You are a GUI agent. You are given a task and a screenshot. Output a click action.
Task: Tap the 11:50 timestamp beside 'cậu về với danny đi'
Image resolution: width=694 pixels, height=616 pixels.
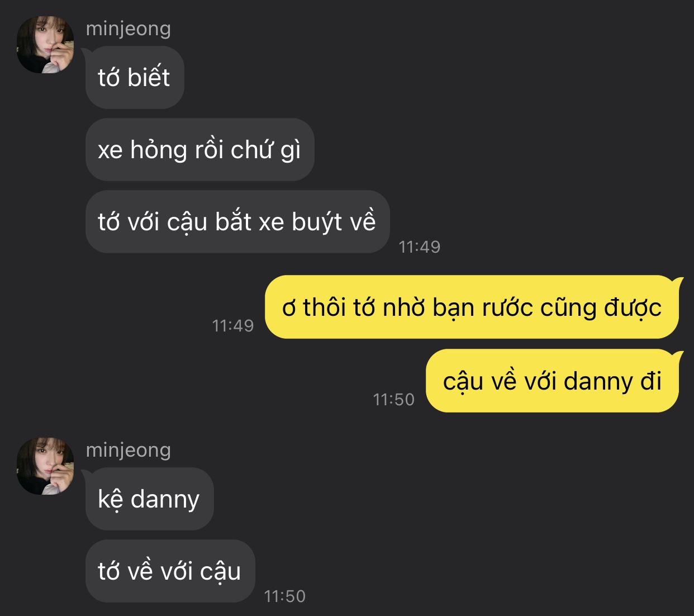394,399
